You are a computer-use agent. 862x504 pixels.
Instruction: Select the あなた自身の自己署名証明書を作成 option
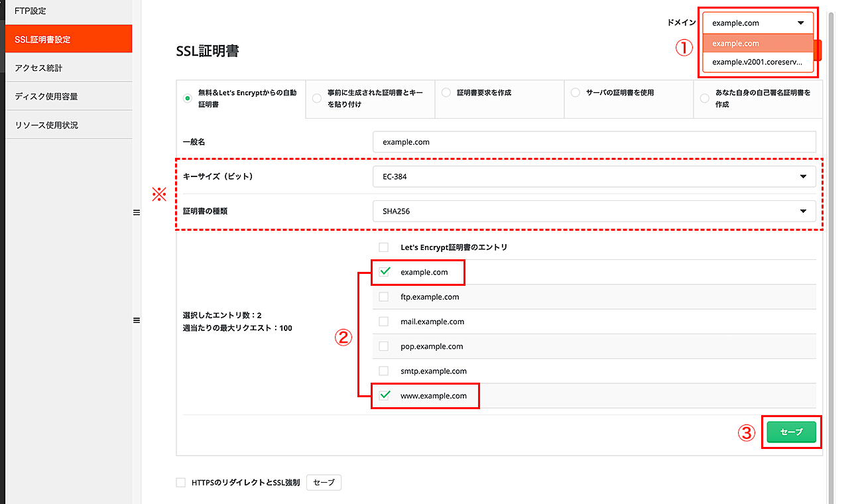click(x=704, y=98)
